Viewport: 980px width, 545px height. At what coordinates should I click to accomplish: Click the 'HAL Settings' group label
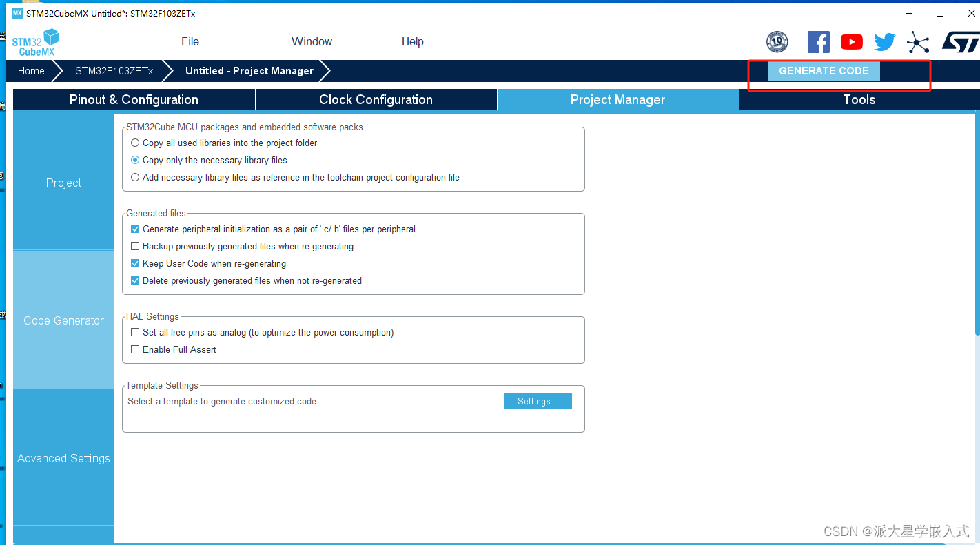pyautogui.click(x=152, y=317)
